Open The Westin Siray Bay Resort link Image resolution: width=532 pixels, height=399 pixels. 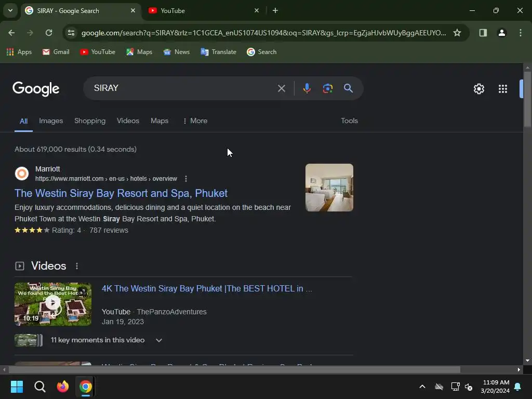(x=121, y=193)
